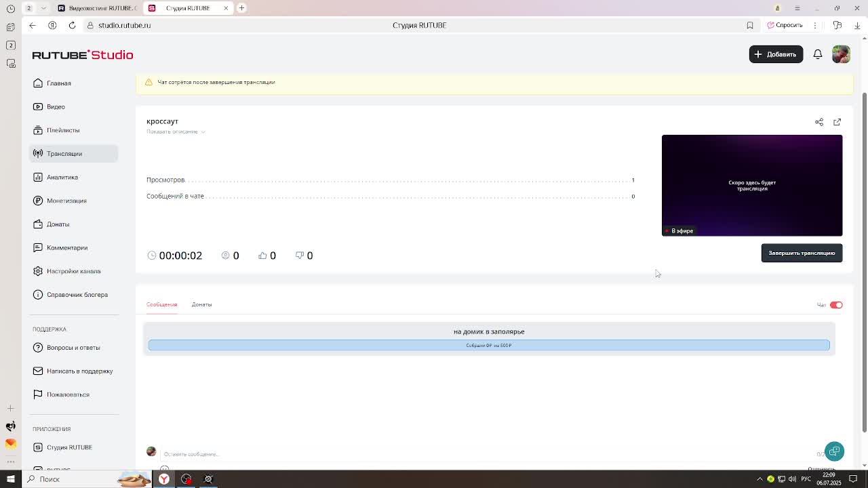Image resolution: width=868 pixels, height=488 pixels.
Task: Add a sidebar shortcut with plus icon
Action: point(10,408)
